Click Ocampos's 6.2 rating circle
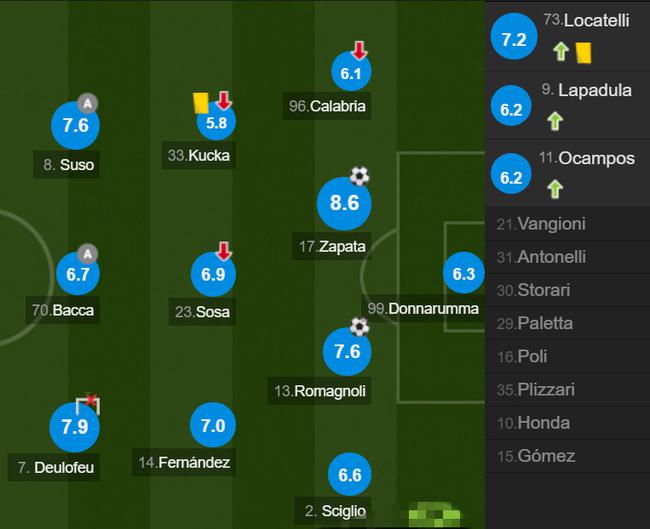The width and height of the screenshot is (650, 529). pyautogui.click(x=511, y=177)
